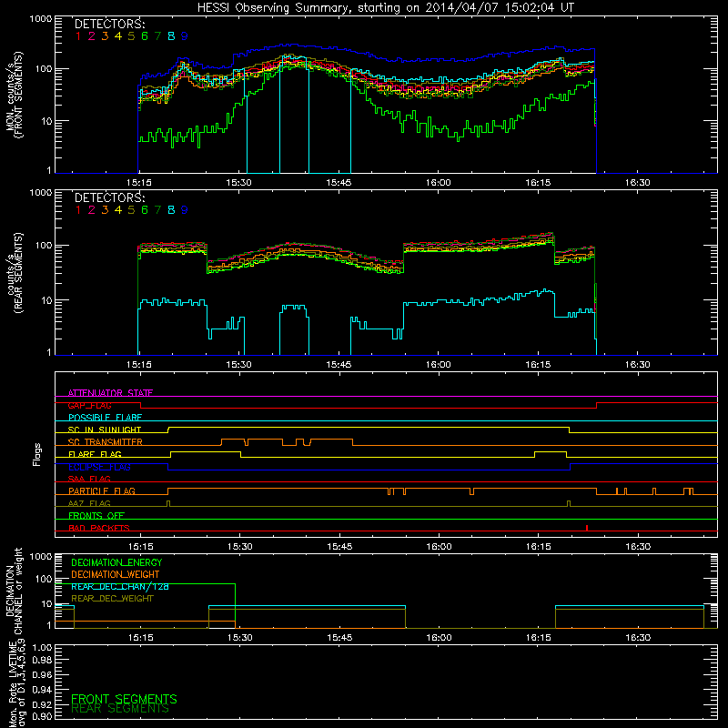Click the FLARE_FLAG label
The height and width of the screenshot is (728, 728).
pos(95,454)
